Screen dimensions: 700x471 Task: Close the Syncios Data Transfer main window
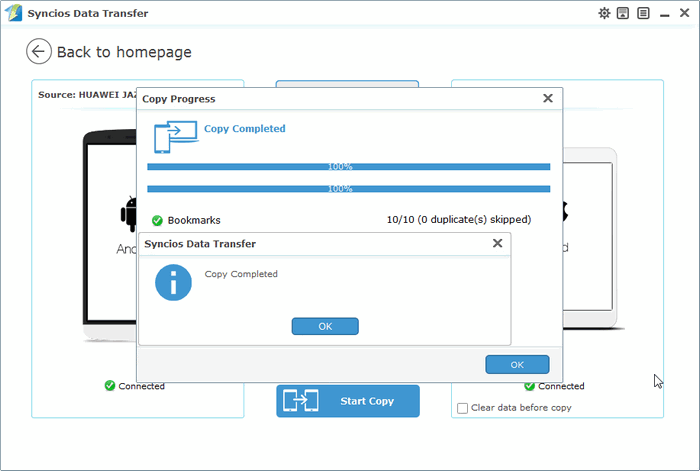(684, 13)
